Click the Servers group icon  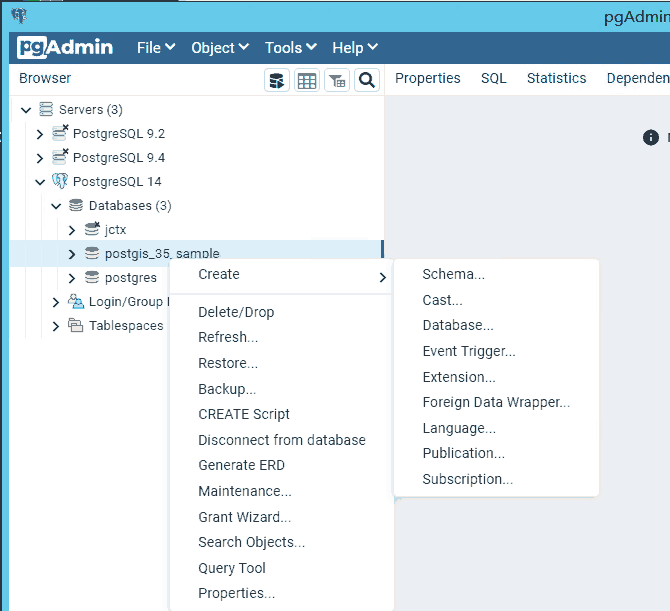(x=46, y=109)
